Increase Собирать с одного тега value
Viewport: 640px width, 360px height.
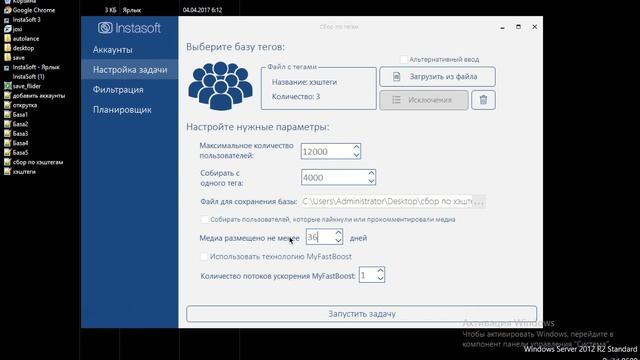click(x=371, y=173)
